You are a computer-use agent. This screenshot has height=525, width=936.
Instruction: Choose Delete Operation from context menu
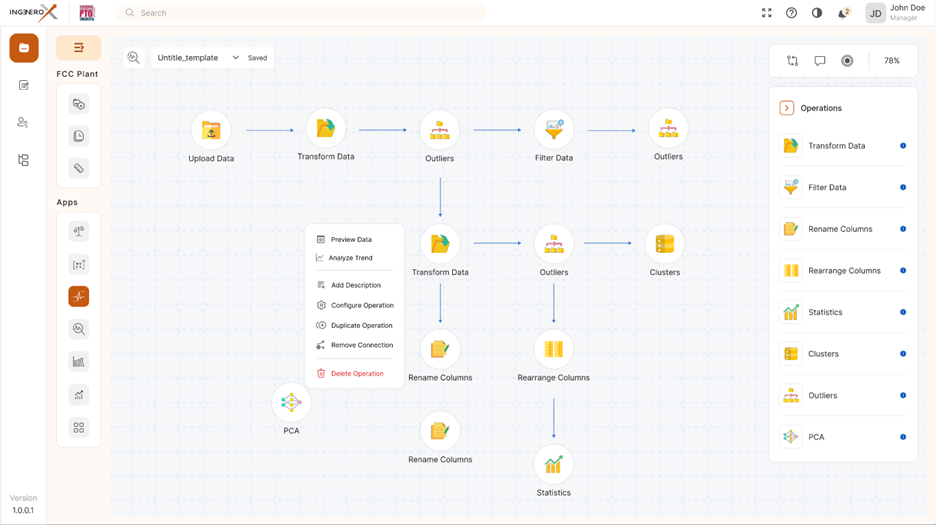pyautogui.click(x=357, y=374)
